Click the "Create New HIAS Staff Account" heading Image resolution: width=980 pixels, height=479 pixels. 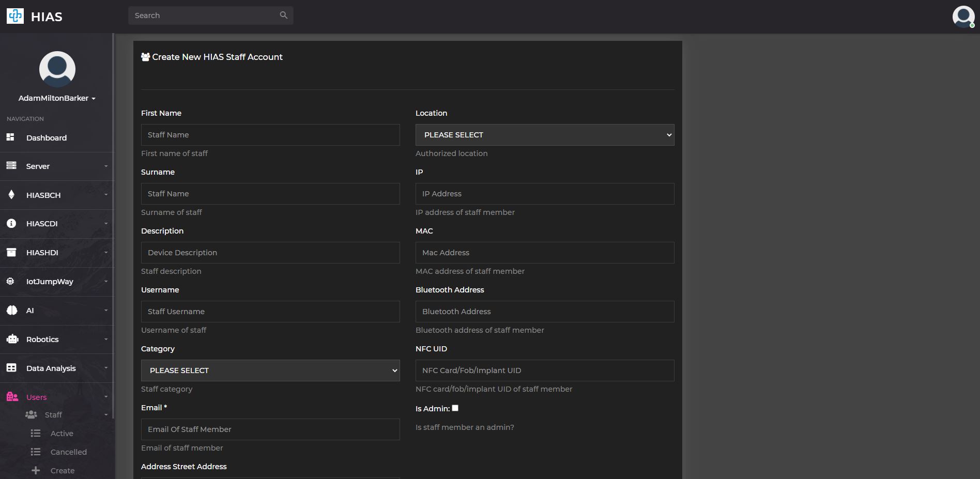[217, 57]
